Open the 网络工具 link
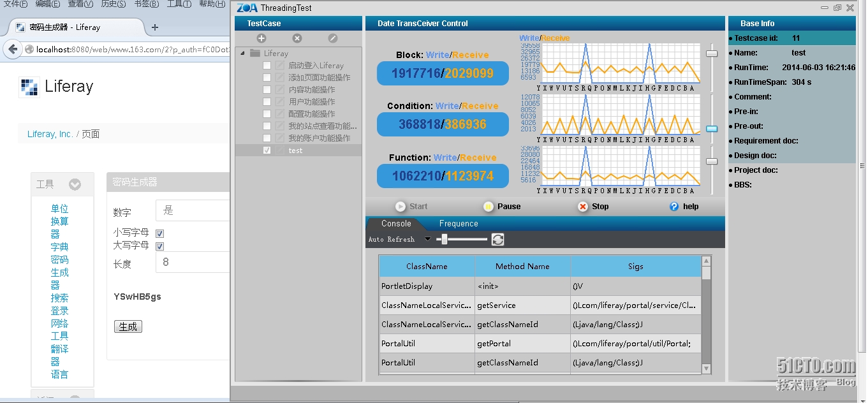Viewport: 868px width, 403px height. [59, 330]
